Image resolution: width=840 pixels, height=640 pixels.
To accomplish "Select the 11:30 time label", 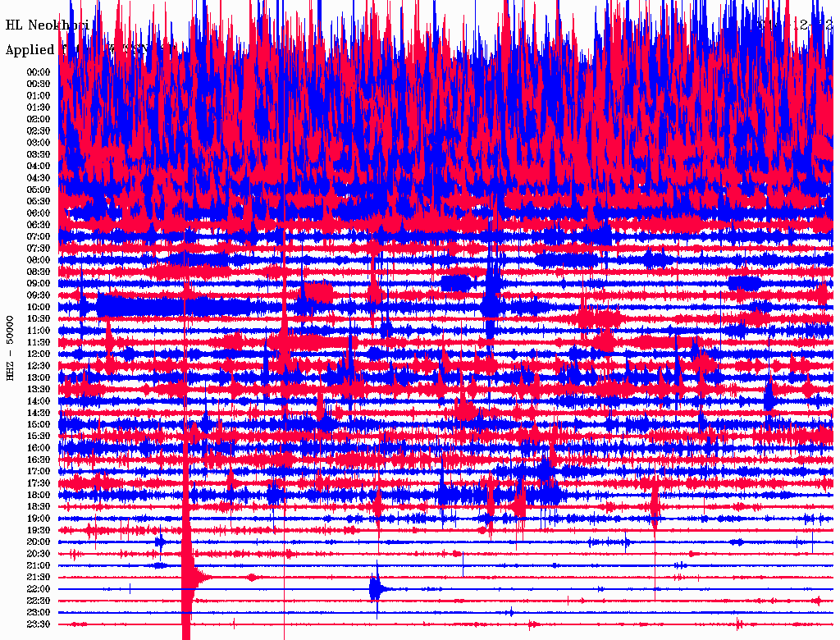I will click(39, 342).
